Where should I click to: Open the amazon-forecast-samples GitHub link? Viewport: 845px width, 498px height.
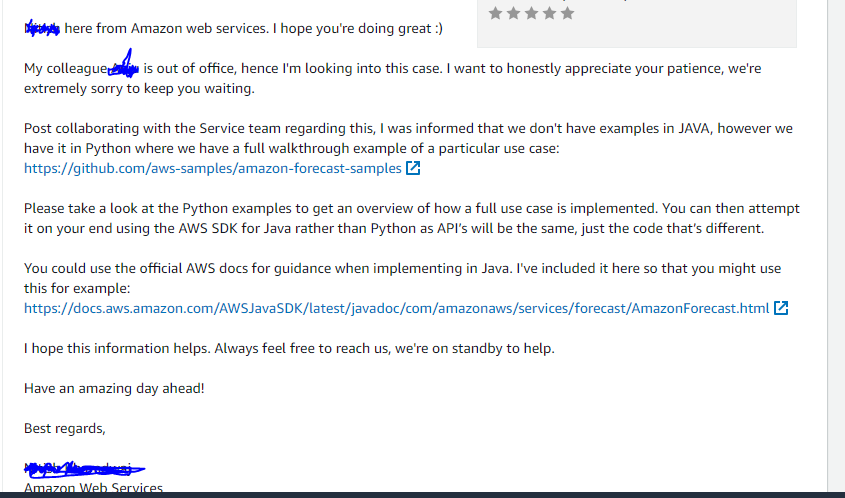212,168
